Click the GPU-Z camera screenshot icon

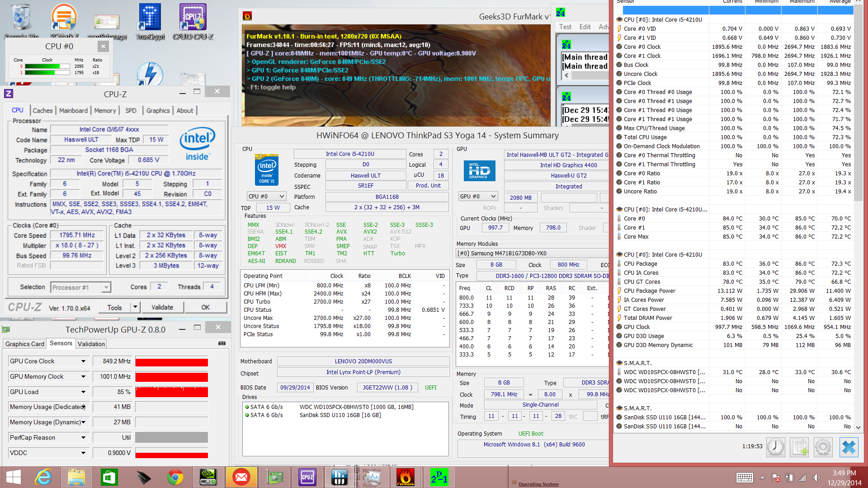[x=222, y=343]
